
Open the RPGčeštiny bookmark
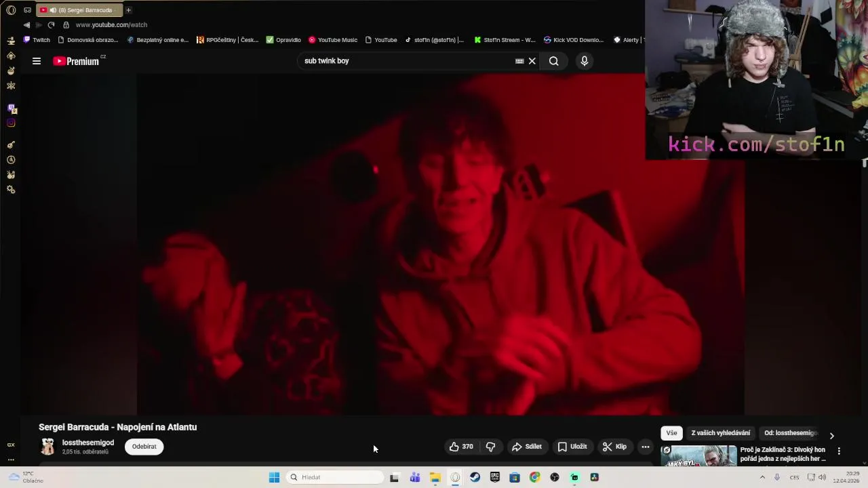coord(227,40)
